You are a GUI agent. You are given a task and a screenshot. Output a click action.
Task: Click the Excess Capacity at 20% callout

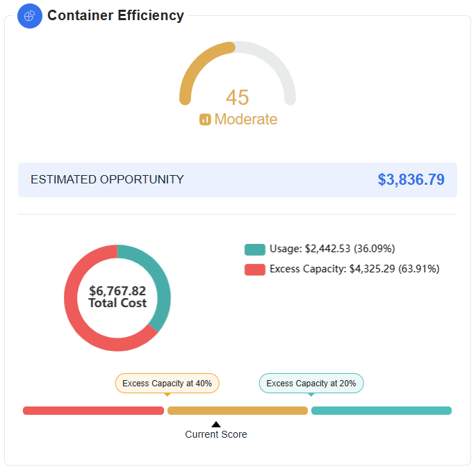click(311, 384)
